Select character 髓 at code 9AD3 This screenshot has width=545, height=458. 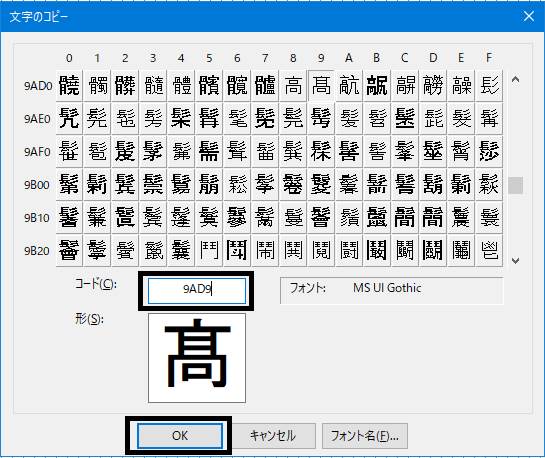tap(153, 85)
